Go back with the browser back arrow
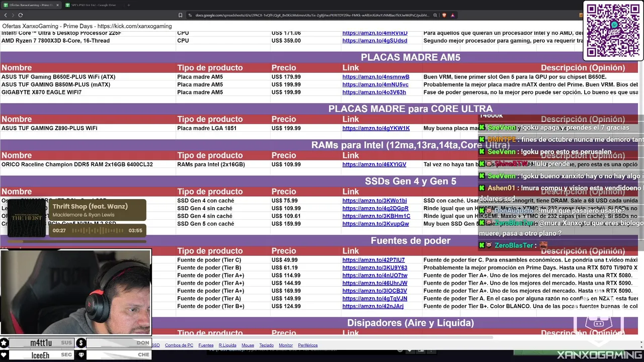The height and width of the screenshot is (362, 644). [5, 15]
